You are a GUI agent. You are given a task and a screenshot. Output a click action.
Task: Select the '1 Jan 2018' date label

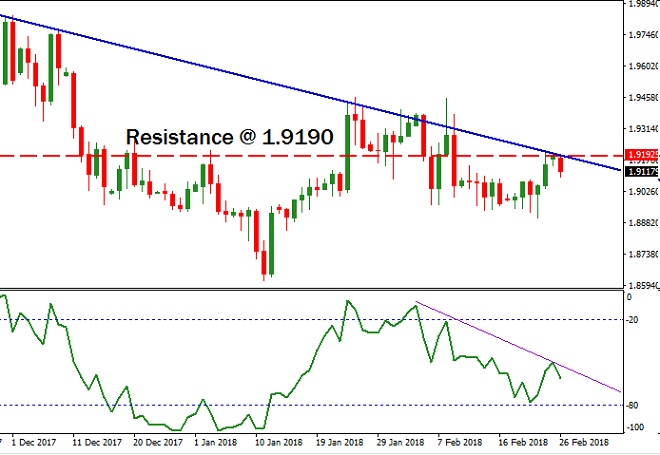(216, 443)
